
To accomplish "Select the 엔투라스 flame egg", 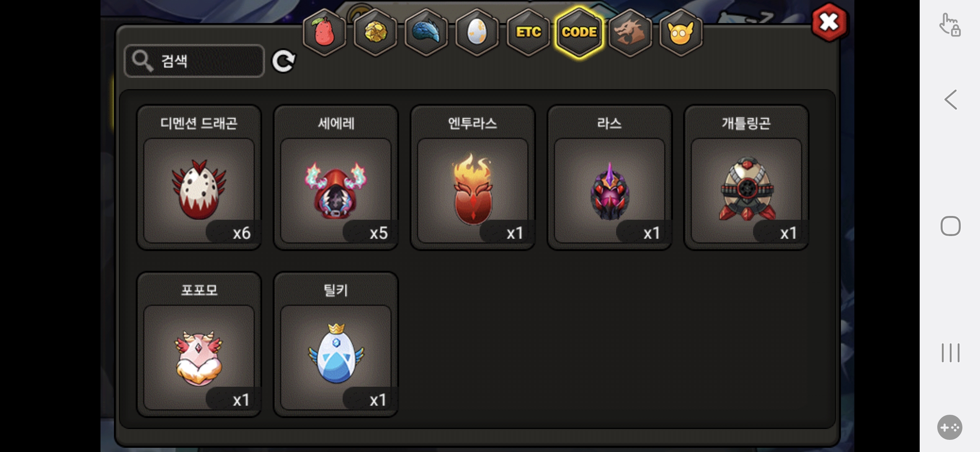I will coord(473,177).
